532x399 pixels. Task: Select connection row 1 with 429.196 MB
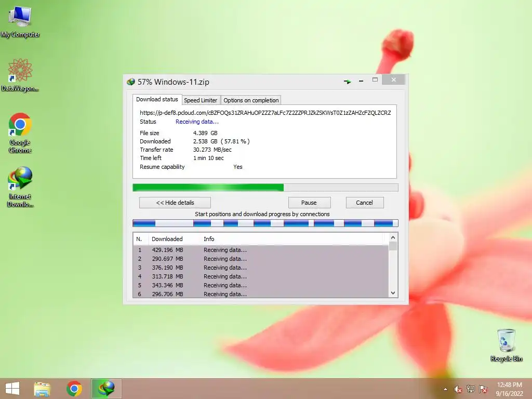pyautogui.click(x=261, y=250)
